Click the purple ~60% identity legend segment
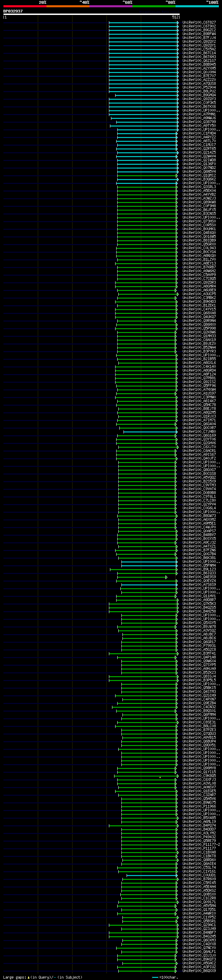 click(x=111, y=6)
